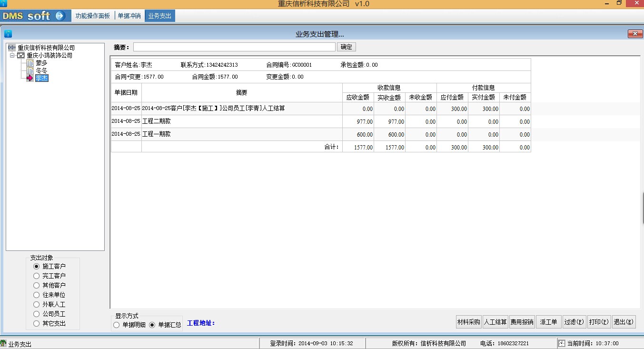Click the 人工结算 button
644x349 pixels.
coord(495,322)
